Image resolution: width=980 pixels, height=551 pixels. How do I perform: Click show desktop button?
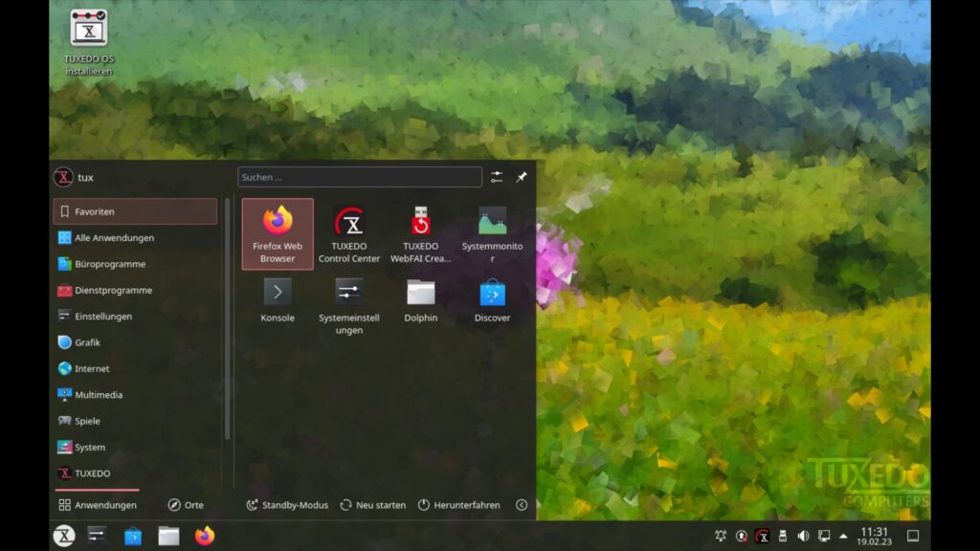click(x=913, y=536)
